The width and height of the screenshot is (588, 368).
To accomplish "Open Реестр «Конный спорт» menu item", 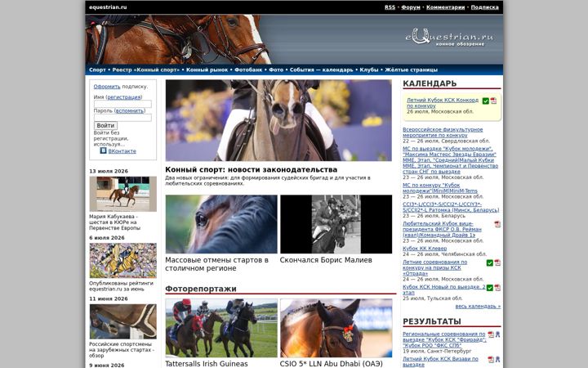I will pyautogui.click(x=146, y=70).
